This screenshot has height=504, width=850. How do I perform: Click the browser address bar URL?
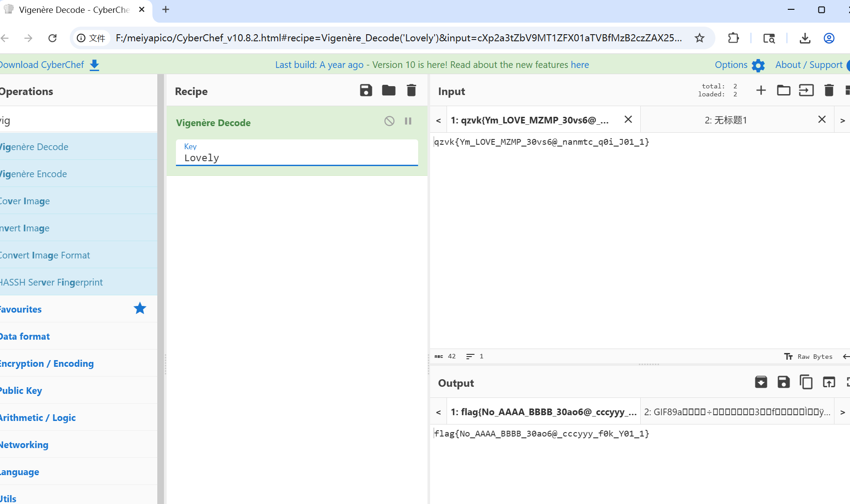pyautogui.click(x=399, y=38)
